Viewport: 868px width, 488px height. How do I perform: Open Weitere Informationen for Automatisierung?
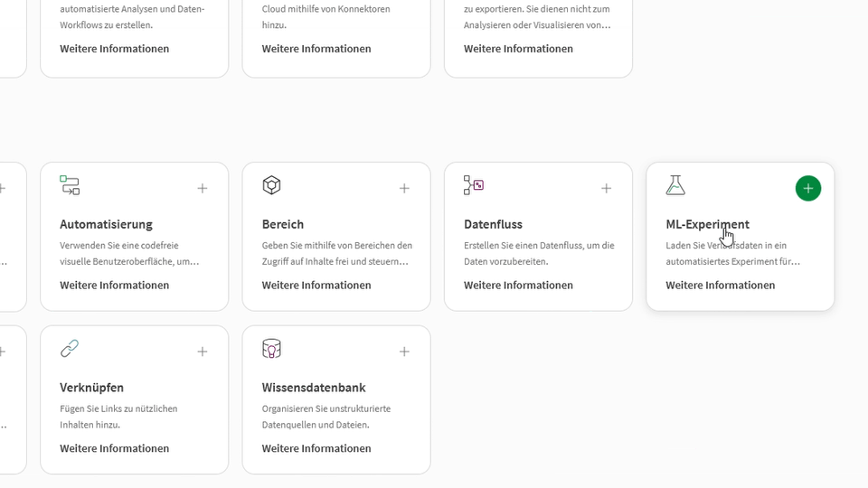tap(115, 286)
